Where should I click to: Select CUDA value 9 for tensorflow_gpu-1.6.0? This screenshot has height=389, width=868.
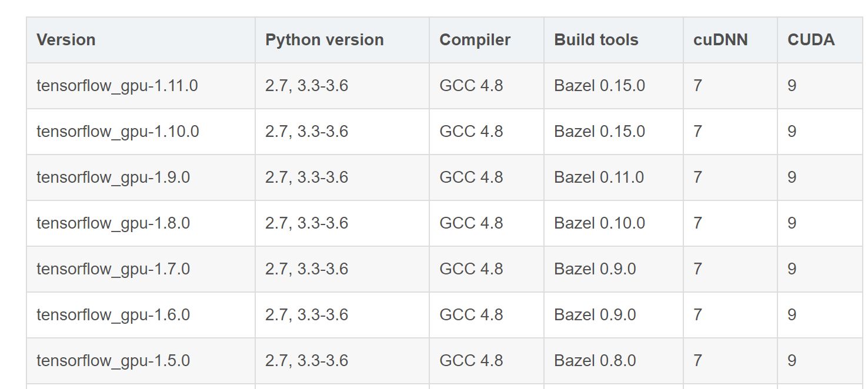click(x=820, y=315)
